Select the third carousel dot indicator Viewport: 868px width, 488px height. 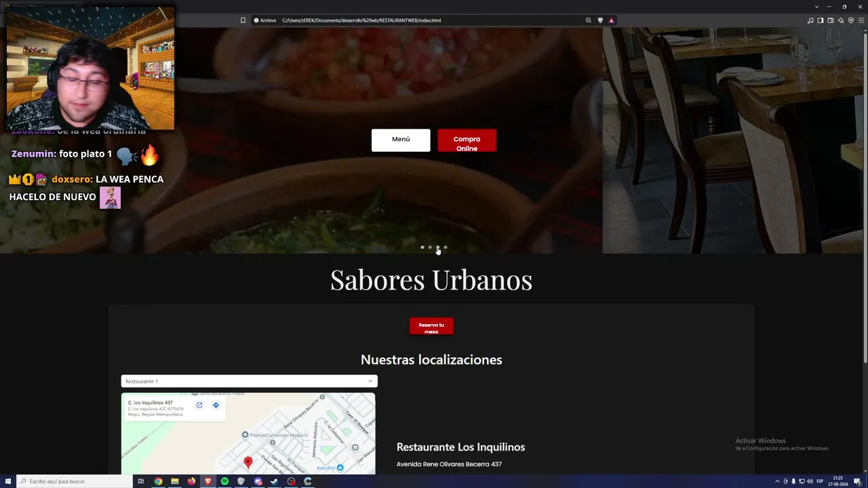tap(438, 247)
